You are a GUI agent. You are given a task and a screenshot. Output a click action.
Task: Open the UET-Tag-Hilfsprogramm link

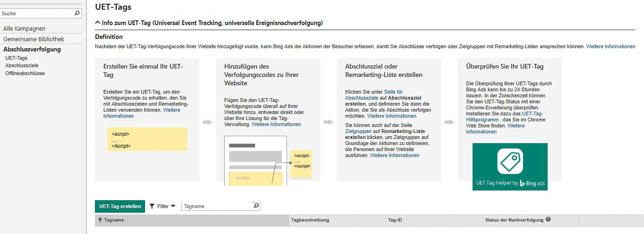click(505, 116)
